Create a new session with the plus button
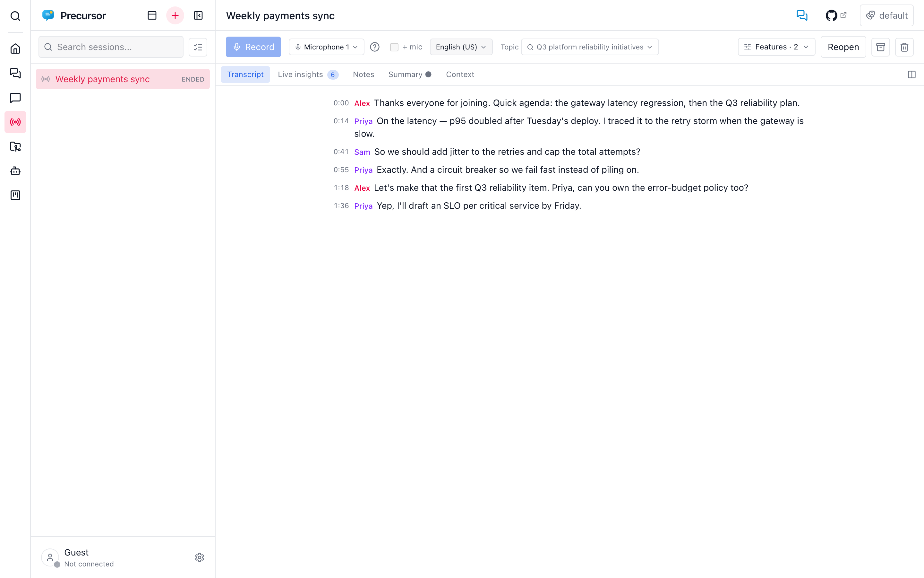 (175, 16)
